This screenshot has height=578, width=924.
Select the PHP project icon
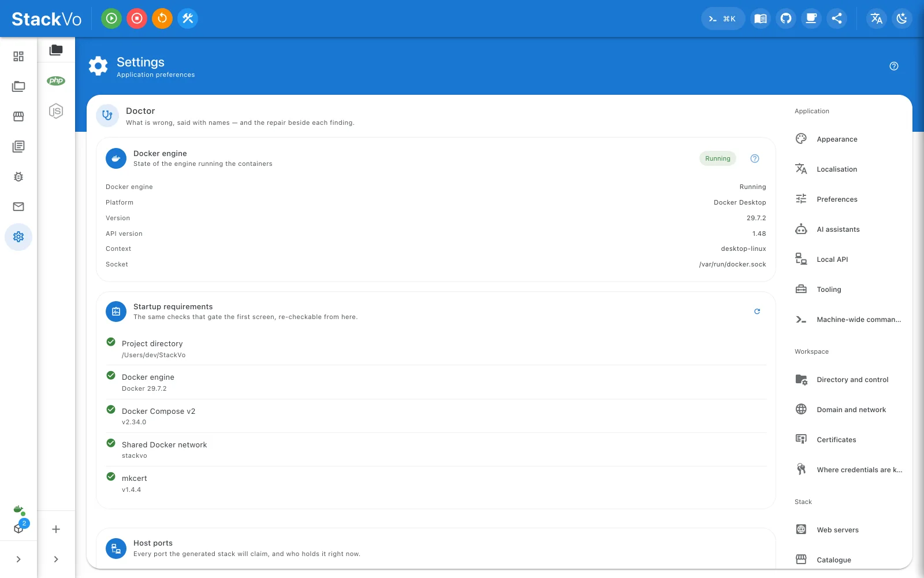tap(56, 81)
